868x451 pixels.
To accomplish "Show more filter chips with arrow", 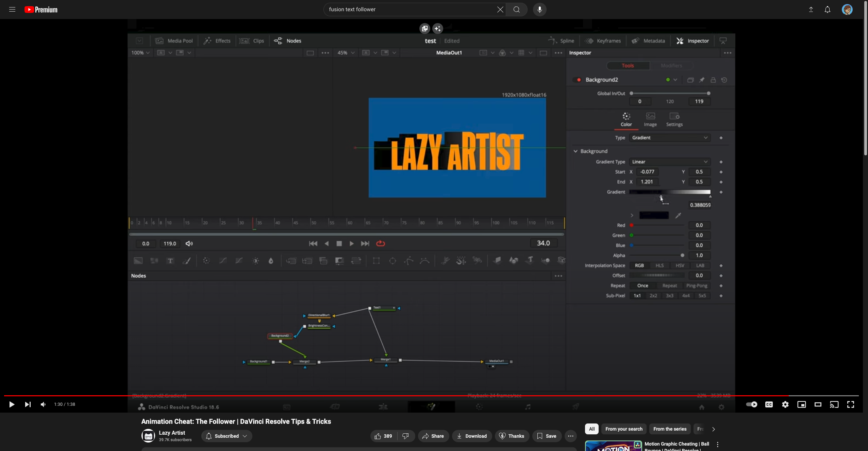I will pos(713,429).
